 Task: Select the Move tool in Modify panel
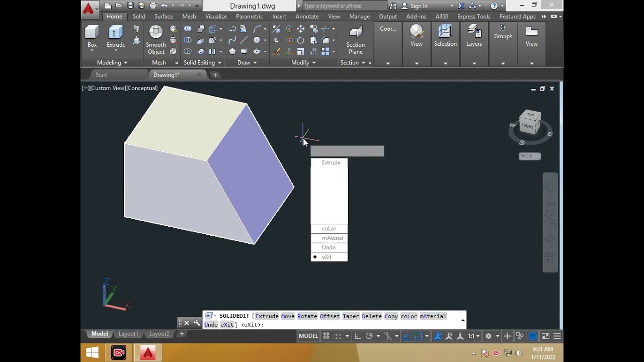(x=301, y=29)
